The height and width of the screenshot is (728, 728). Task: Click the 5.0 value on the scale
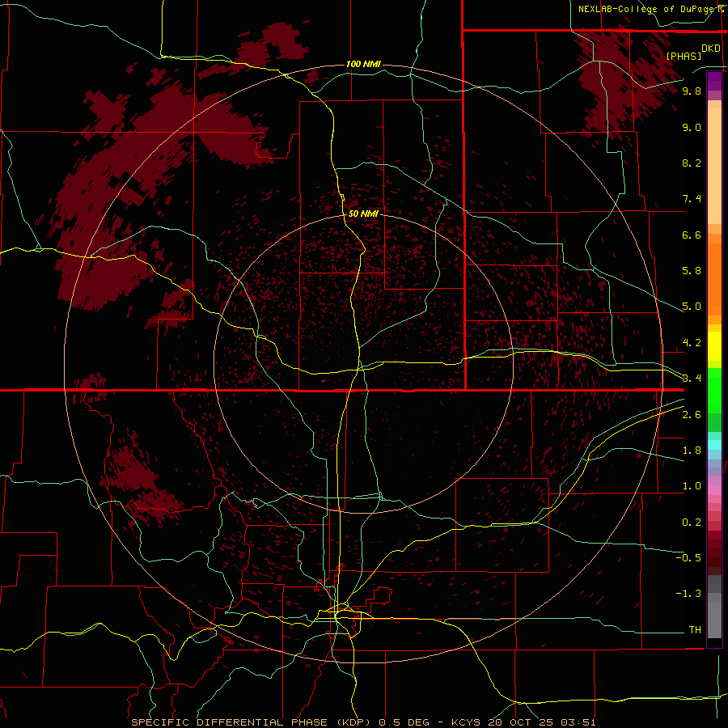[x=692, y=307]
